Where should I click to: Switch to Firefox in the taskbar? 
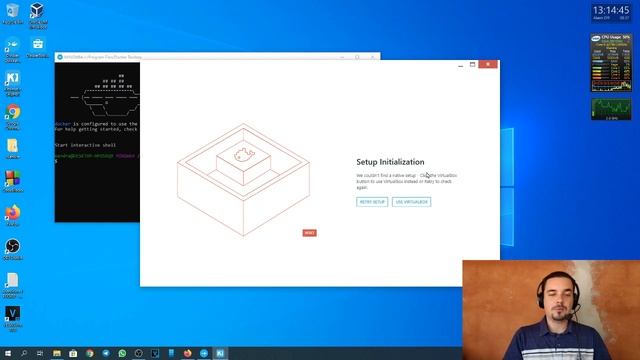pyautogui.click(x=187, y=353)
